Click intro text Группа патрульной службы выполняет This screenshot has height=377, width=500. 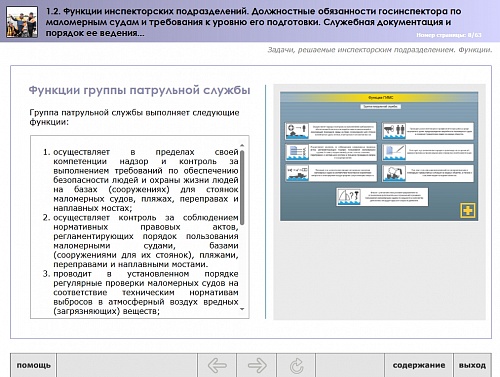point(134,117)
